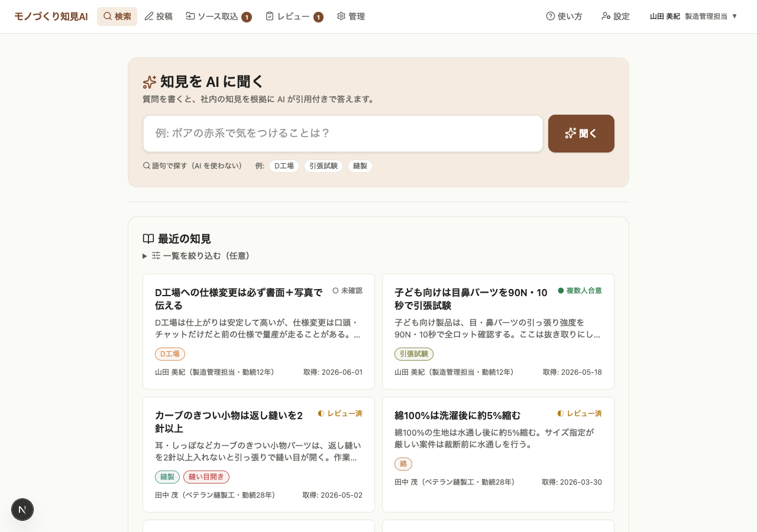Select the D工場 example chip
Screen dimensions: 757x532
[284, 166]
